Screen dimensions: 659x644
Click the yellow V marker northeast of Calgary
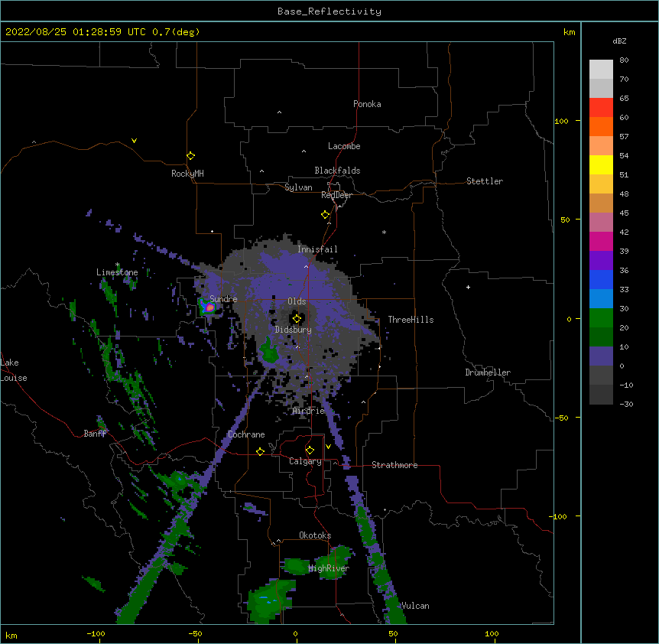click(328, 447)
